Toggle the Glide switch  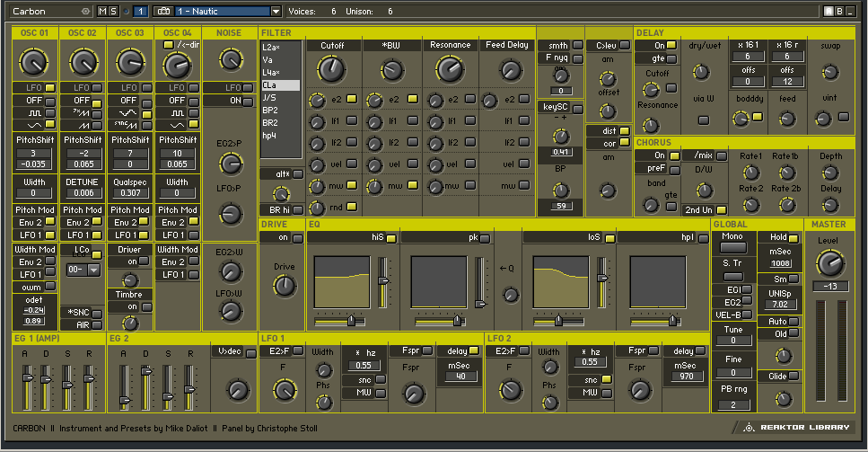793,377
